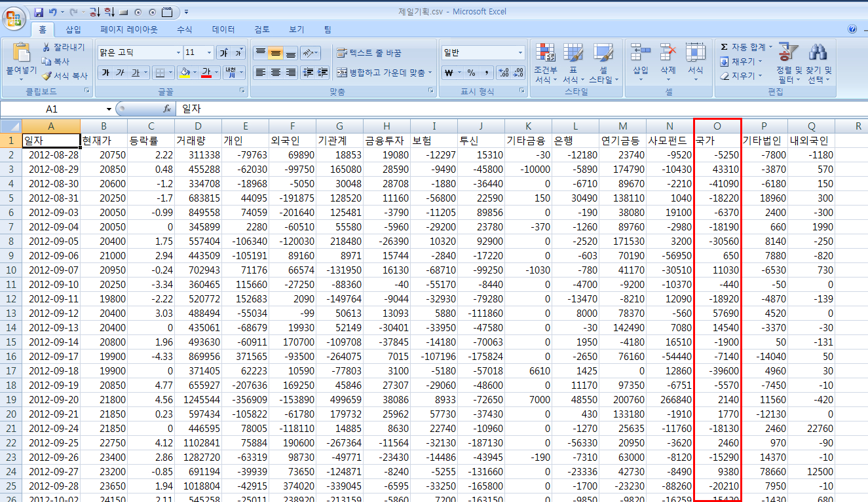Click the scissors Cut (잘라내기) icon
Image resolution: width=868 pixels, height=502 pixels.
point(47,47)
